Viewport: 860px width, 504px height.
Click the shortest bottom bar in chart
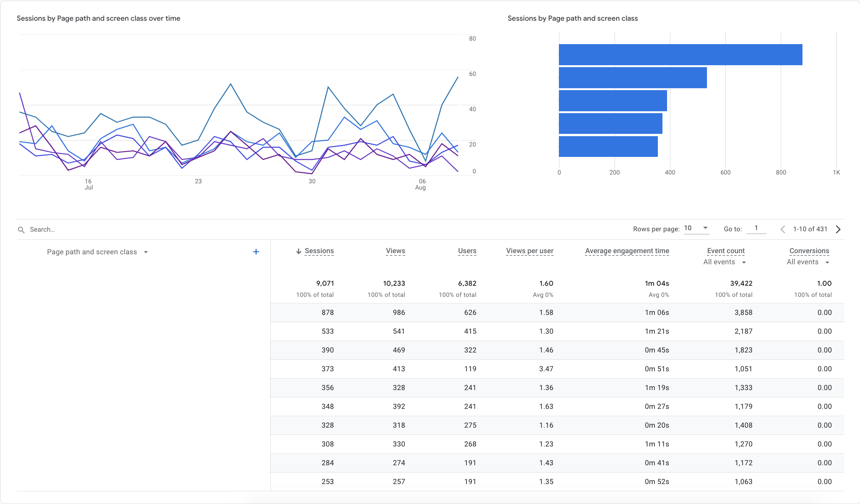tap(608, 147)
